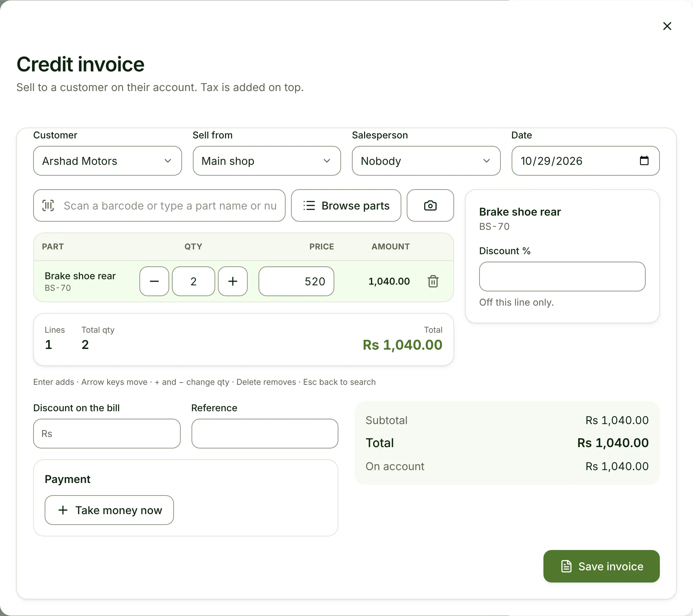This screenshot has width=693, height=616.
Task: Open the Salesperson Nobody dropdown
Action: pyautogui.click(x=426, y=161)
